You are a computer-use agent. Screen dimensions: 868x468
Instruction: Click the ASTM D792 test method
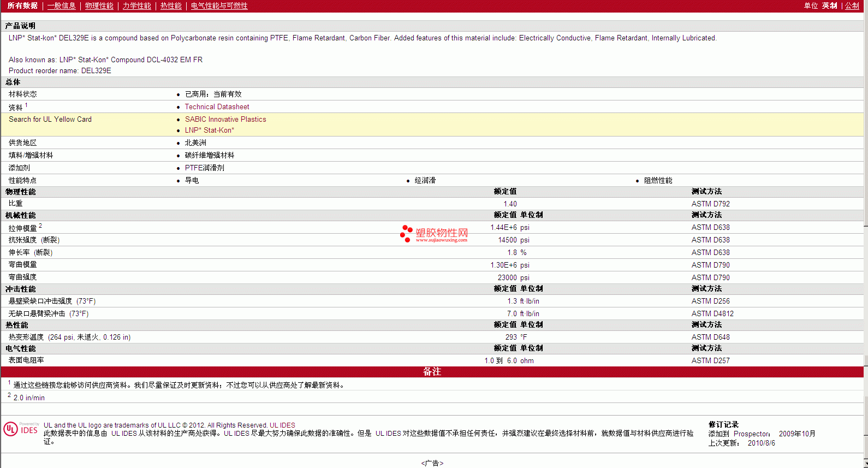710,204
